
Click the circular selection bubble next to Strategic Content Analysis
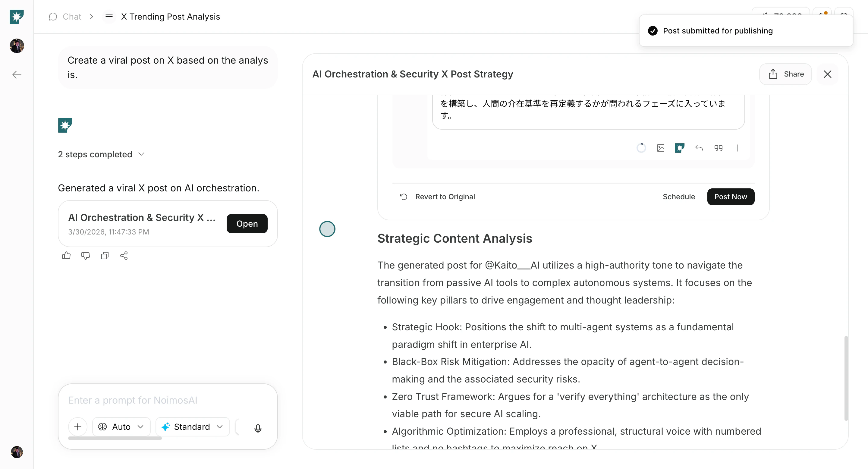(327, 229)
